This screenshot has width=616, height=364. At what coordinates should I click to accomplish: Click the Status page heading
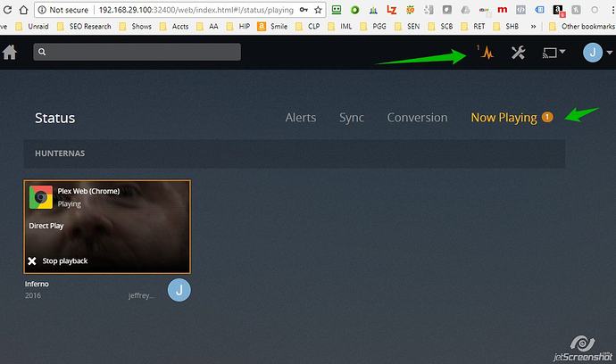(55, 118)
